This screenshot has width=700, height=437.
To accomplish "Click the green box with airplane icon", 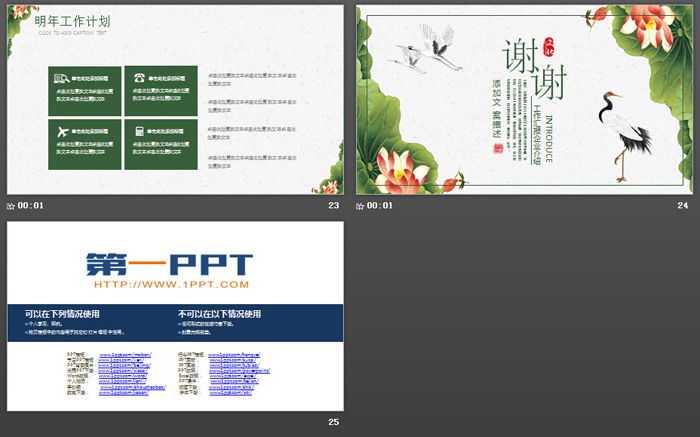I will point(85,144).
